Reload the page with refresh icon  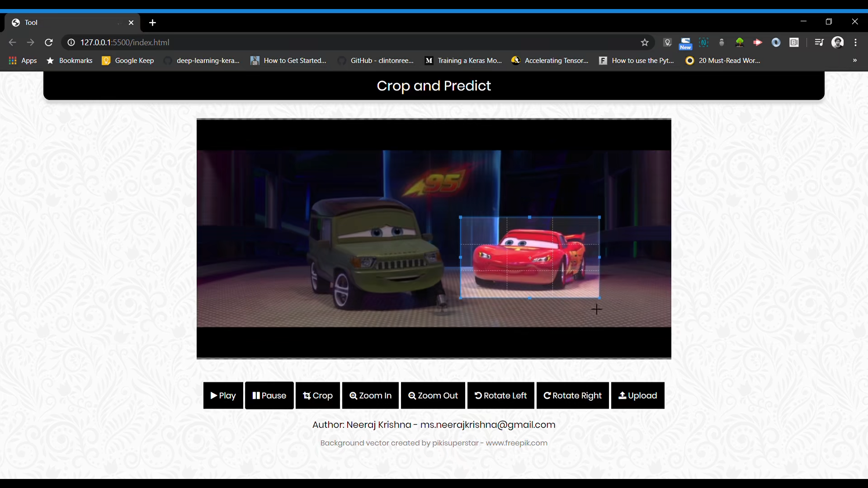pyautogui.click(x=49, y=42)
